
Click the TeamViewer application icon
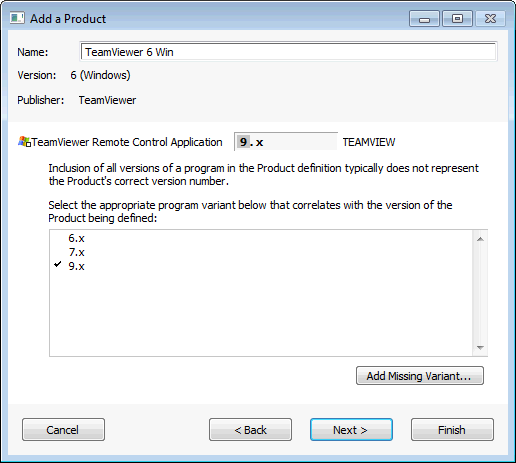[24, 142]
